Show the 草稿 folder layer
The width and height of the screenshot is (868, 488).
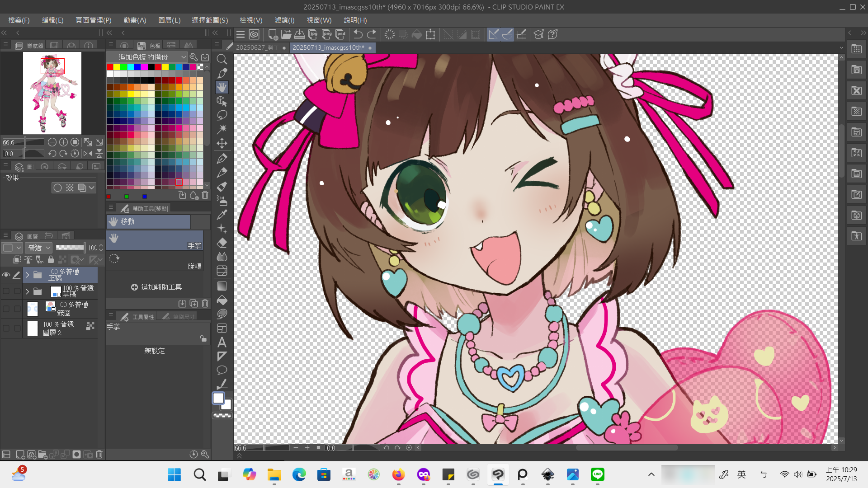point(6,291)
